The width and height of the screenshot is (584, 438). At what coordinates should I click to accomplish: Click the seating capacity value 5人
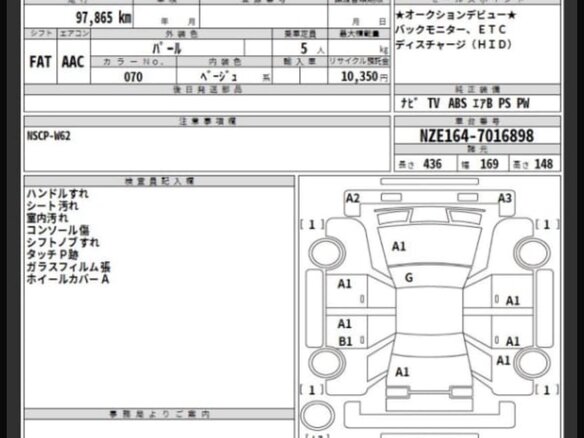click(x=312, y=48)
